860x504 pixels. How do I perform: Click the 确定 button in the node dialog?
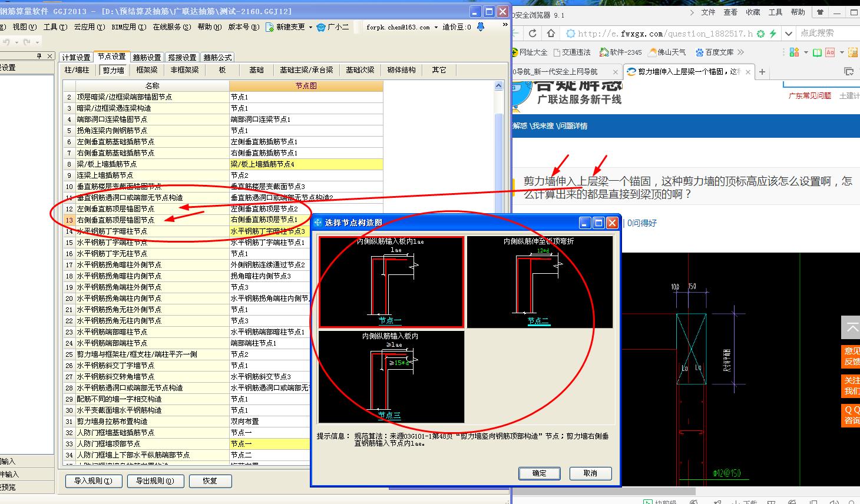[x=539, y=473]
